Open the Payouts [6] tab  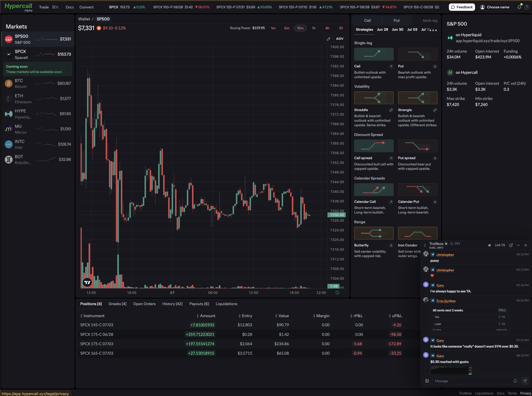tap(199, 304)
